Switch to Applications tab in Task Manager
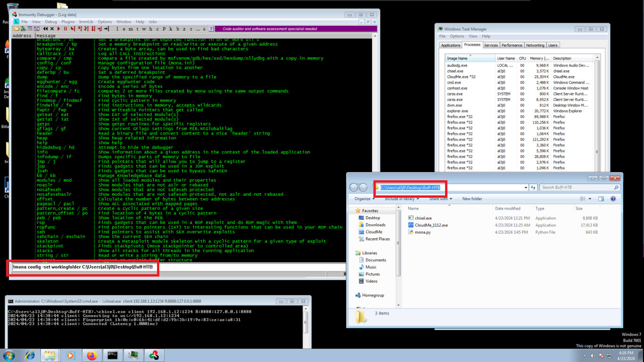Screen dimensions: 644x362 (451, 45)
